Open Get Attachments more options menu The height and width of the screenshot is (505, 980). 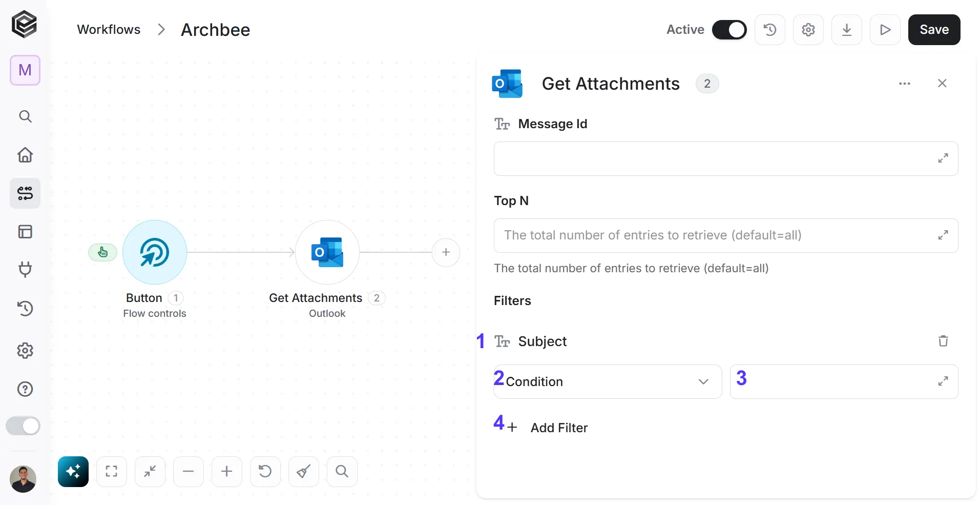point(905,84)
